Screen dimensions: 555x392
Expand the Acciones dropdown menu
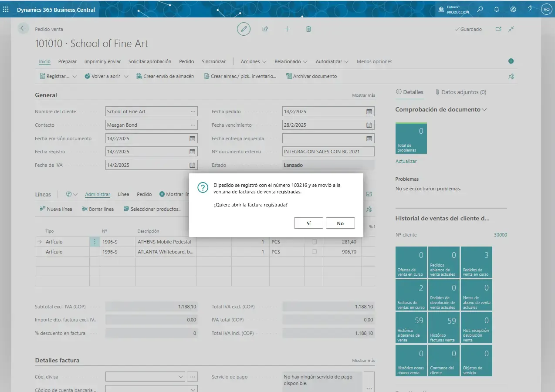click(x=253, y=61)
